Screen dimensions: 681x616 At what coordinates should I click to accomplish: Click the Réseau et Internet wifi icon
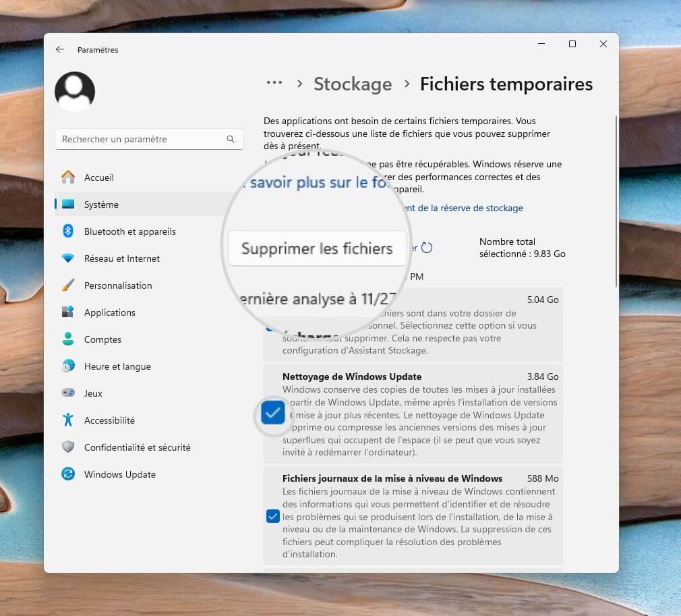click(68, 258)
